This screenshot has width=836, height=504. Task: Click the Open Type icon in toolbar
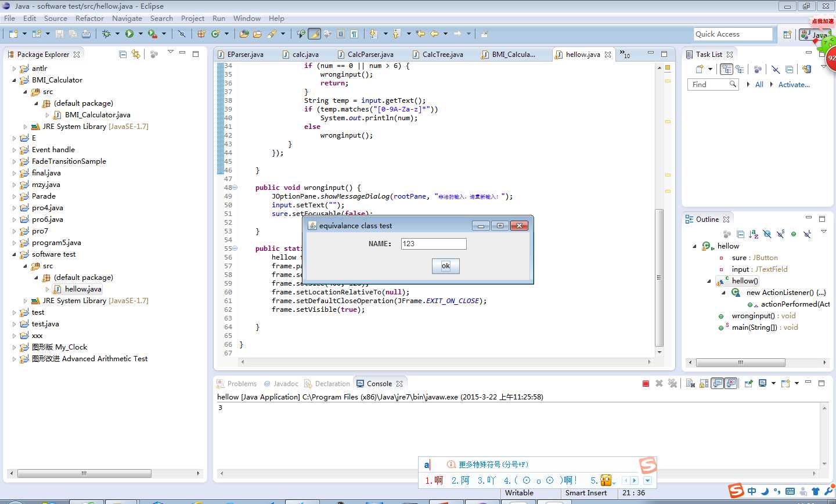pos(244,34)
